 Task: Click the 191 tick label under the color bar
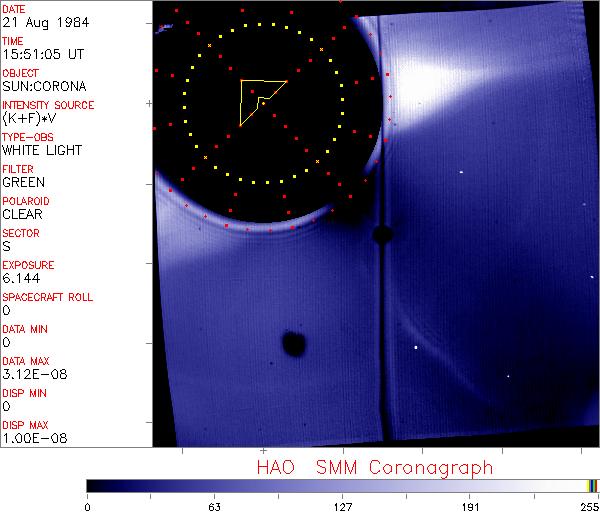pyautogui.click(x=470, y=505)
